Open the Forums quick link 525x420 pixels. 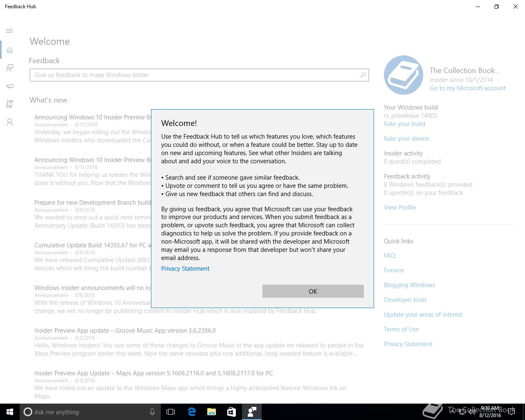(x=394, y=270)
